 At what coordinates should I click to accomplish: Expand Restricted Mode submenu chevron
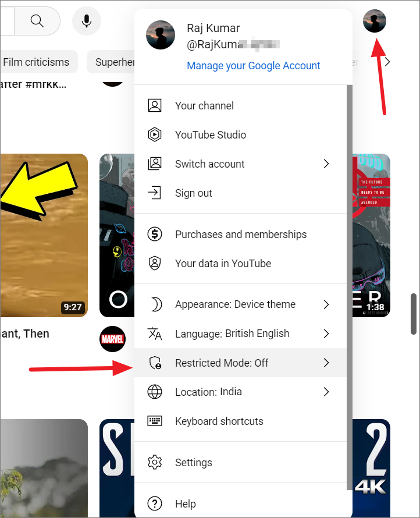point(326,363)
